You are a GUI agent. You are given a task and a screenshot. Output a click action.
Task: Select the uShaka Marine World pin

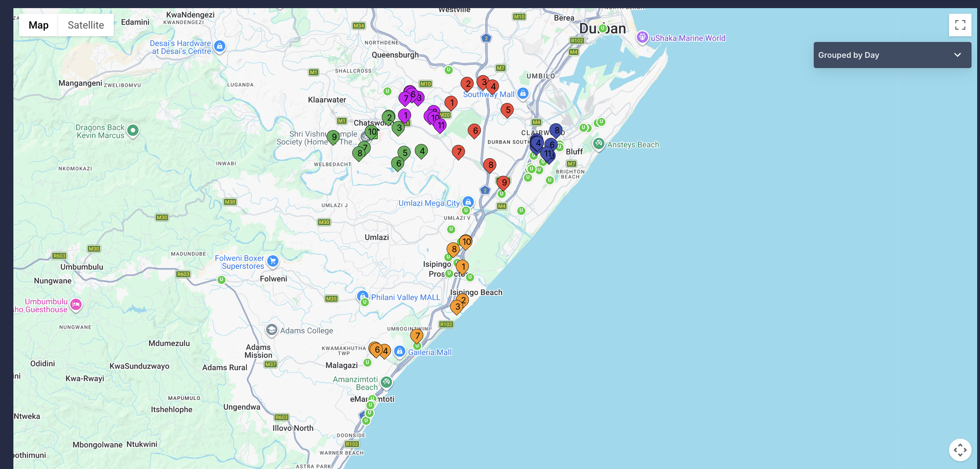coord(642,37)
